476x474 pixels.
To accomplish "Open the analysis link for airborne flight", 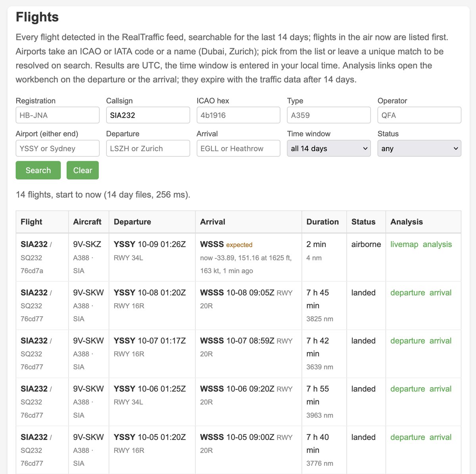I will point(437,245).
